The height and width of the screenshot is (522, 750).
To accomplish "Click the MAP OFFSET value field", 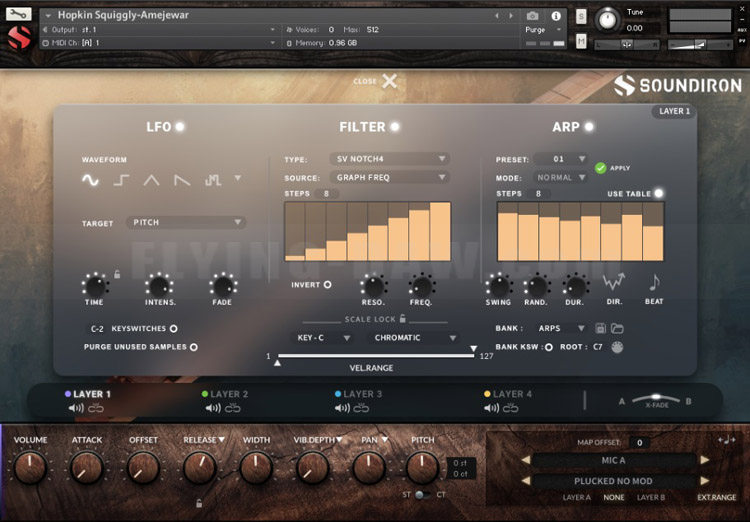I will click(640, 443).
